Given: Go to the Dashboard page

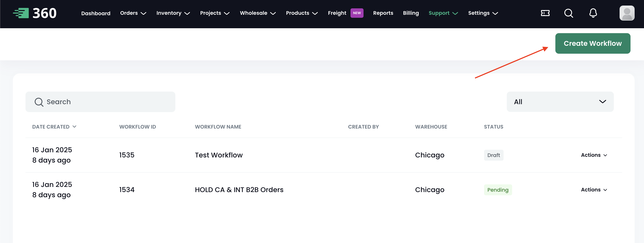Looking at the screenshot, I should (x=96, y=13).
